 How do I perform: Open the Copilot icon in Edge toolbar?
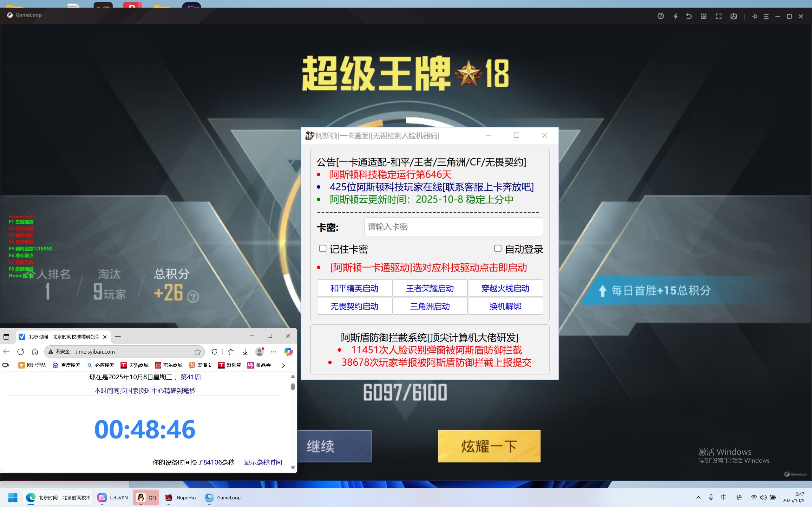[288, 351]
